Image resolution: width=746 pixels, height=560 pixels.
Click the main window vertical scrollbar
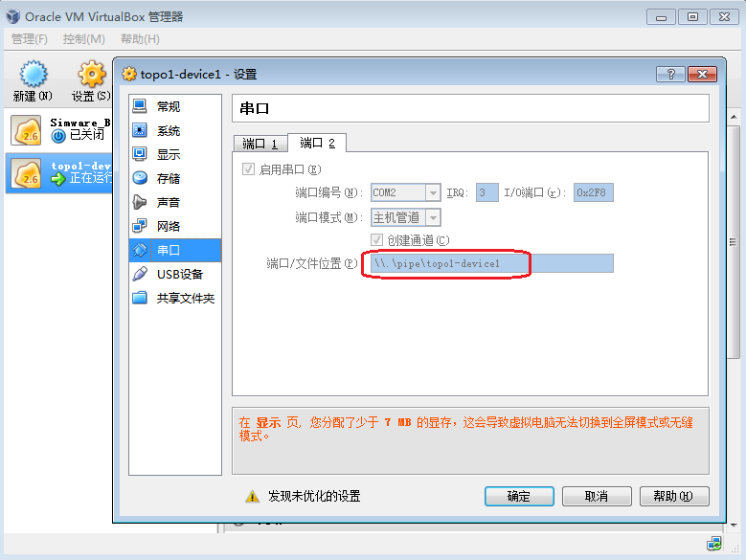point(734,242)
